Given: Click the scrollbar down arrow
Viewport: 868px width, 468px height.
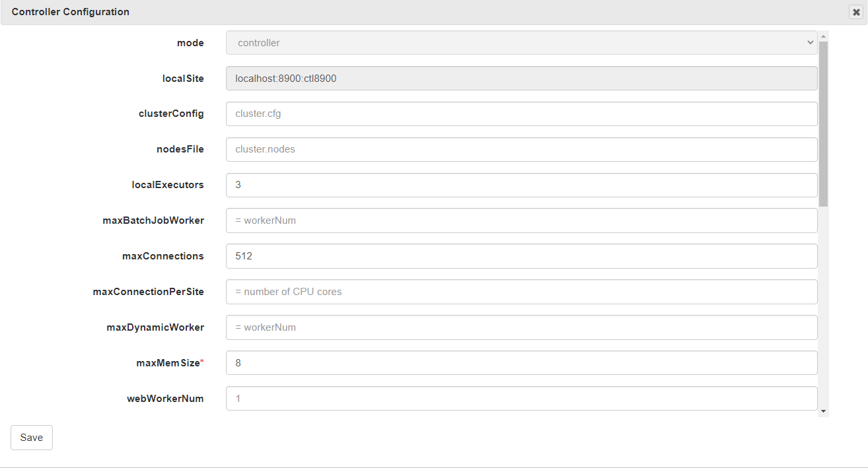Looking at the screenshot, I should [823, 411].
